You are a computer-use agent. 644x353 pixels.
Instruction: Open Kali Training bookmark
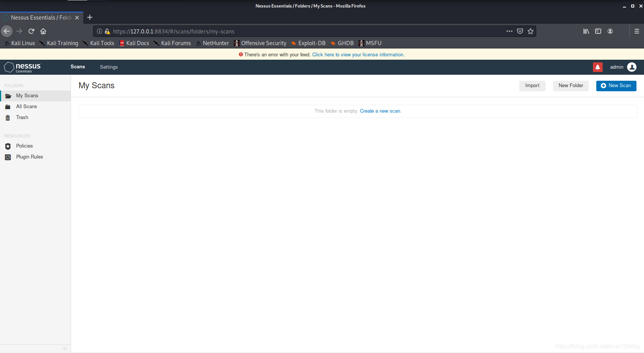(x=59, y=43)
